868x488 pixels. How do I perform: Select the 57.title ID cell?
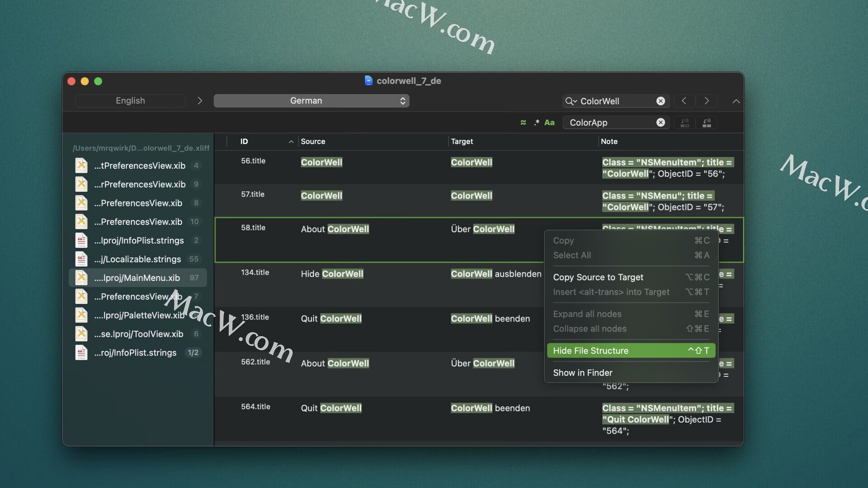click(253, 194)
